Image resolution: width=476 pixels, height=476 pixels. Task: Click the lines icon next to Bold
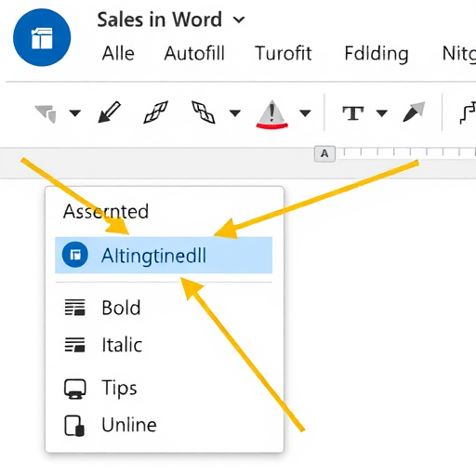click(74, 308)
